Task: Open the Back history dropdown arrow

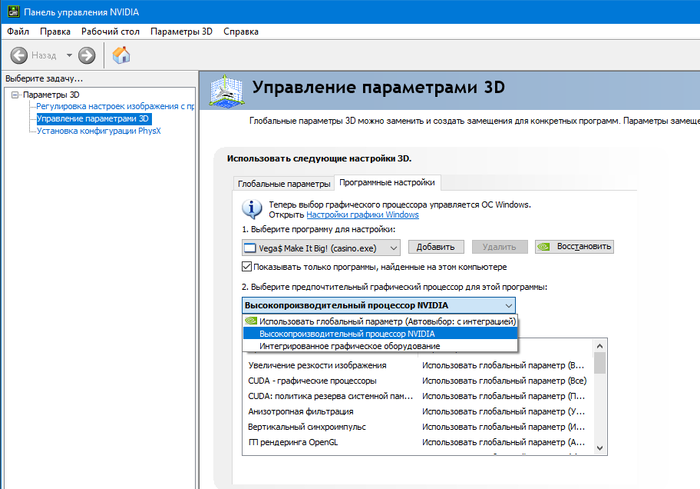Action: (69, 55)
